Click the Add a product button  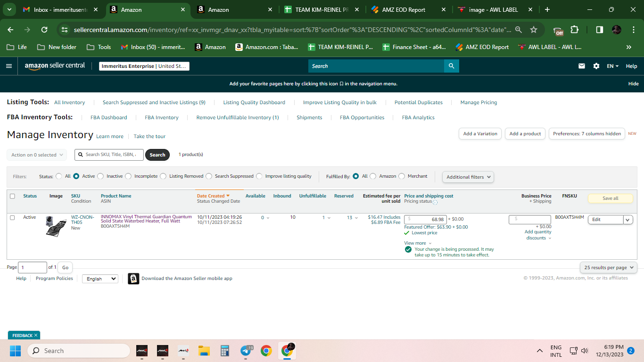coord(525,134)
